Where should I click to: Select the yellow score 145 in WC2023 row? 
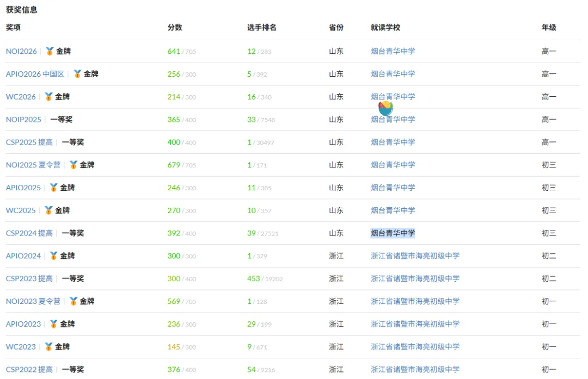pyautogui.click(x=174, y=347)
